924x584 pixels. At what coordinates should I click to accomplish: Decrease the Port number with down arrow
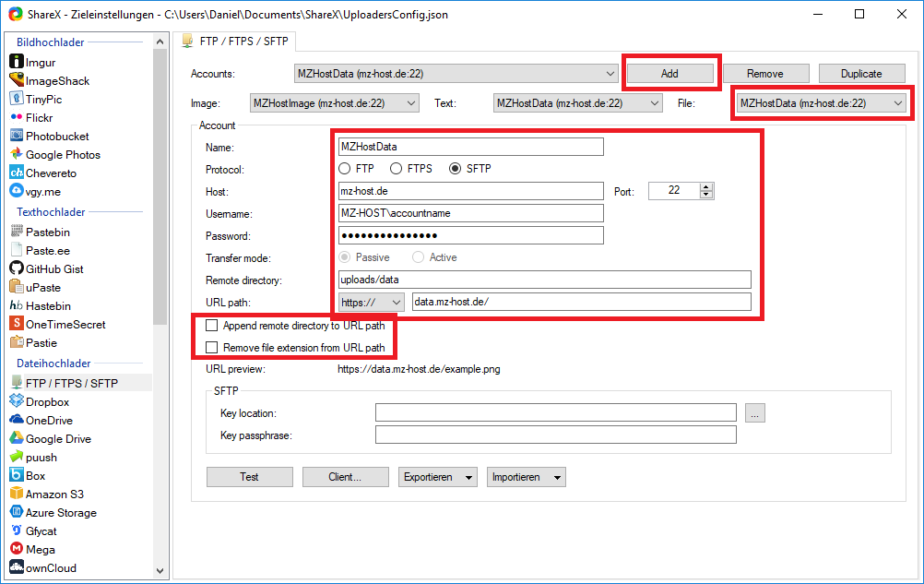pos(706,195)
